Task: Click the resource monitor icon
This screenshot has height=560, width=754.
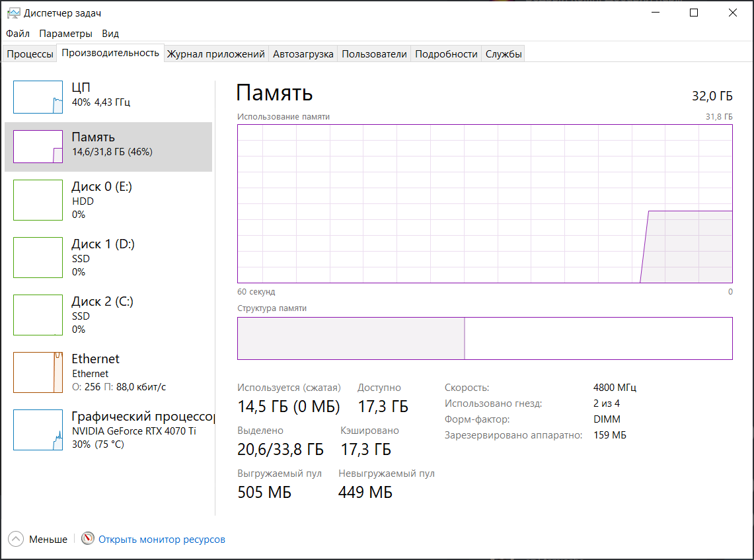Action: pyautogui.click(x=88, y=540)
